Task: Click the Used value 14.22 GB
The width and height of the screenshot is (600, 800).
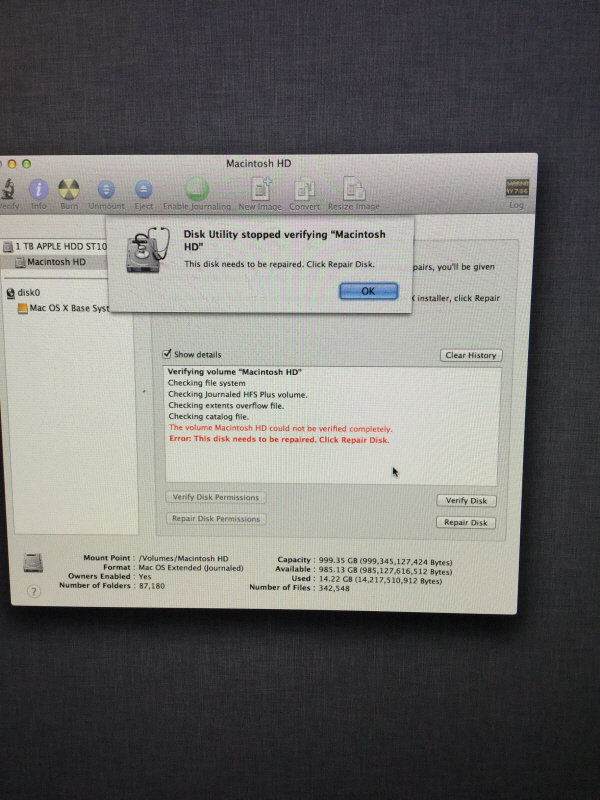Action: [x=380, y=580]
